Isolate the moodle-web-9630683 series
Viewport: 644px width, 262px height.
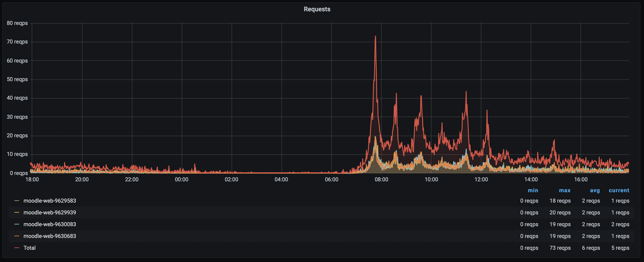click(50, 236)
